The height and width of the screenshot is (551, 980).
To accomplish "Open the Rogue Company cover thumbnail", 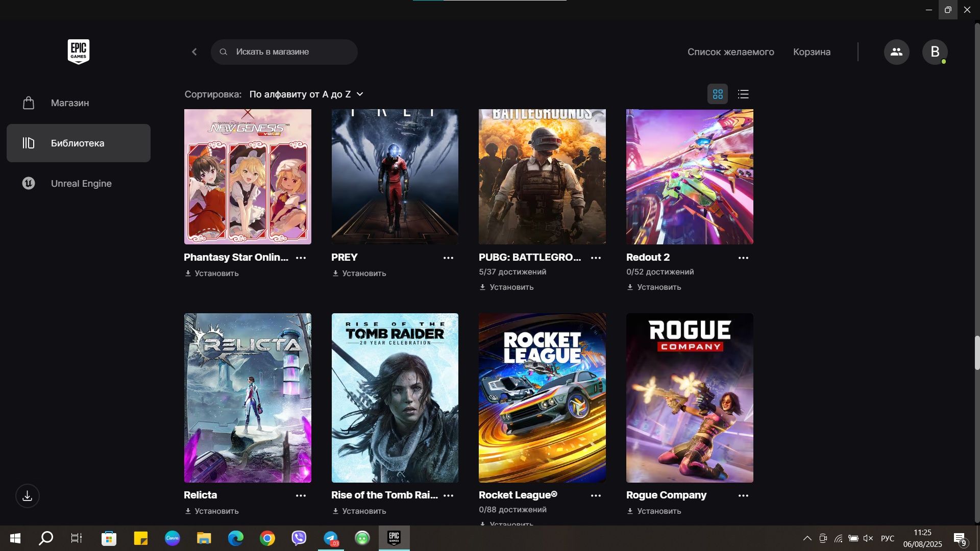I will click(x=690, y=398).
